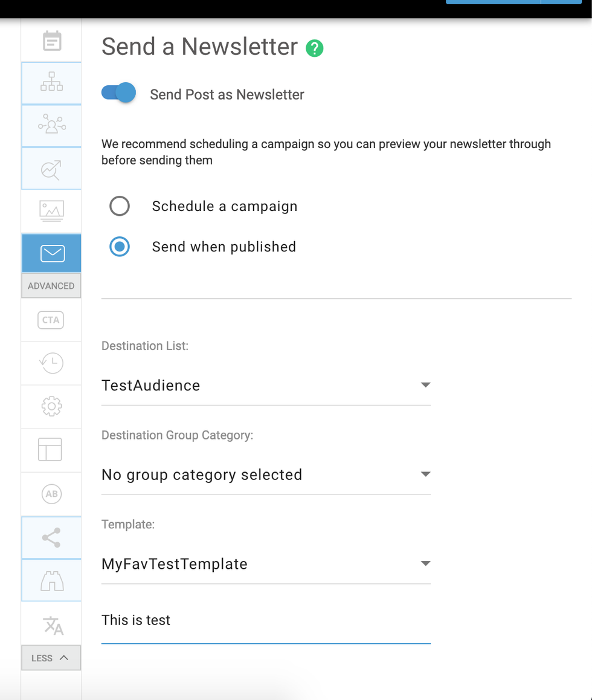Open the calendar schedule sidebar icon
Image resolution: width=592 pixels, height=700 pixels.
coord(51,41)
